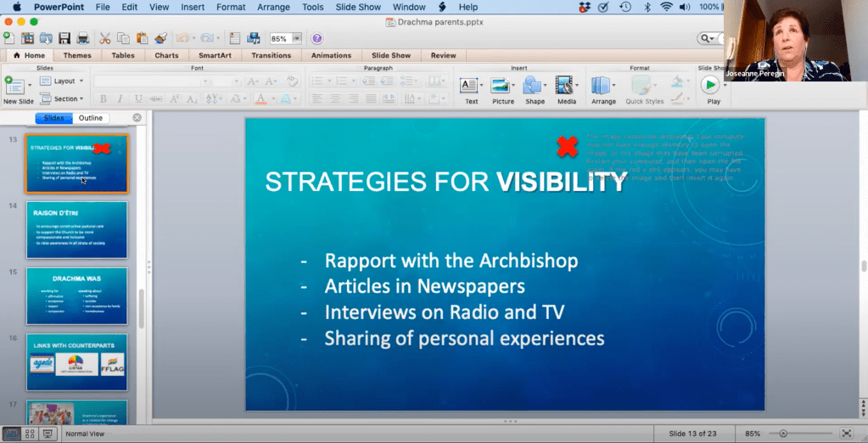Select slide 15 thumbnail DRACHMA WAS
This screenshot has height=443, width=868.
coord(76,296)
